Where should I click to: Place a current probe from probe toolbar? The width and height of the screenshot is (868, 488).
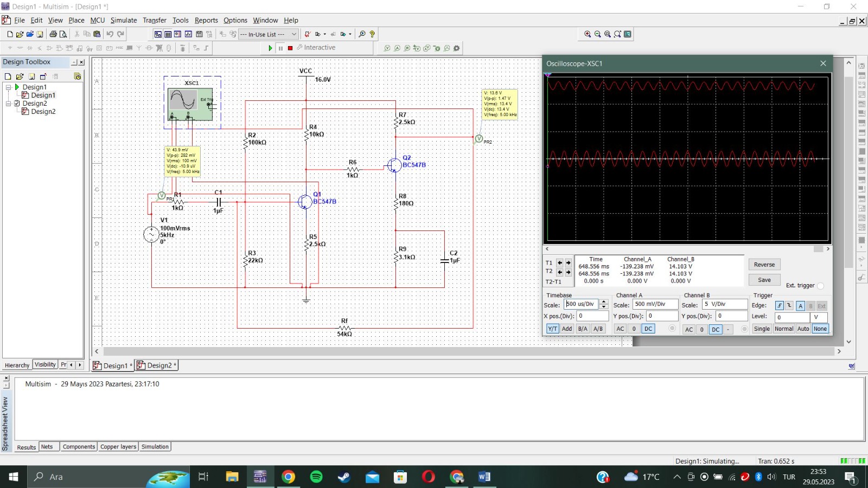tap(397, 48)
